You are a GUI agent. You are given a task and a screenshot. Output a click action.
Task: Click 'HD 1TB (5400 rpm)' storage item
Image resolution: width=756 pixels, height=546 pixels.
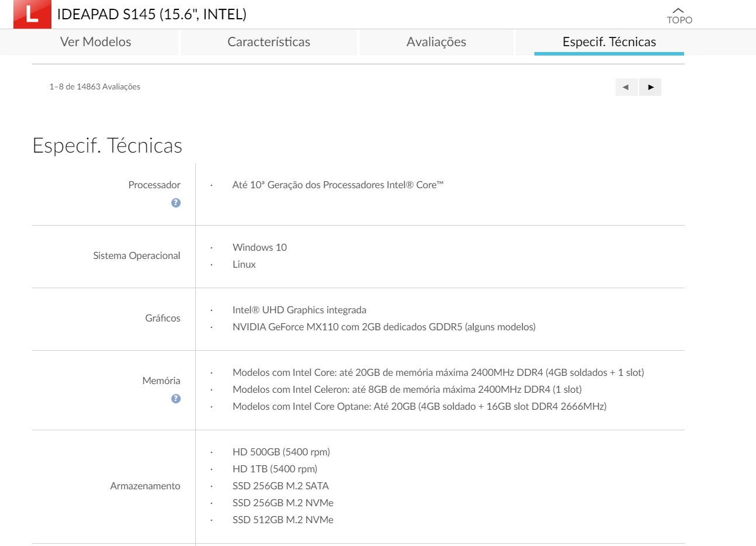tap(275, 469)
